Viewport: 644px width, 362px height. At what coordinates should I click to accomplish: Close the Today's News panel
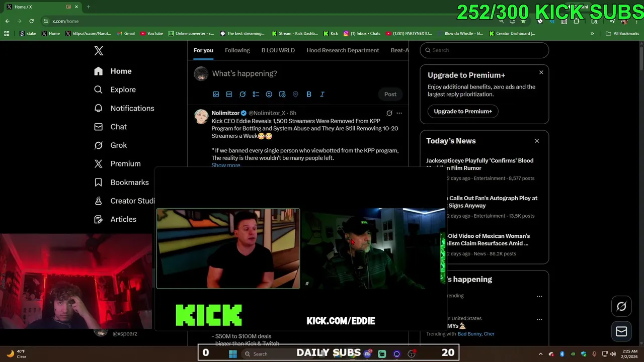(x=537, y=141)
